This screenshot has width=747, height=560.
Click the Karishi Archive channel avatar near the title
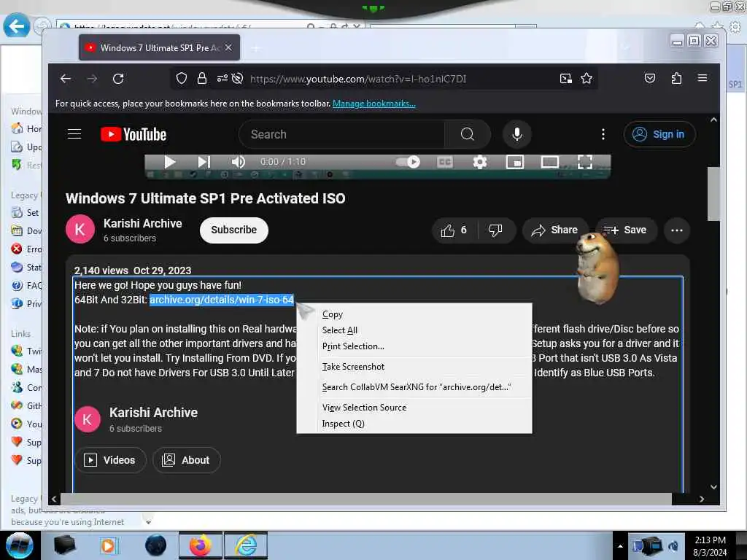[80, 229]
